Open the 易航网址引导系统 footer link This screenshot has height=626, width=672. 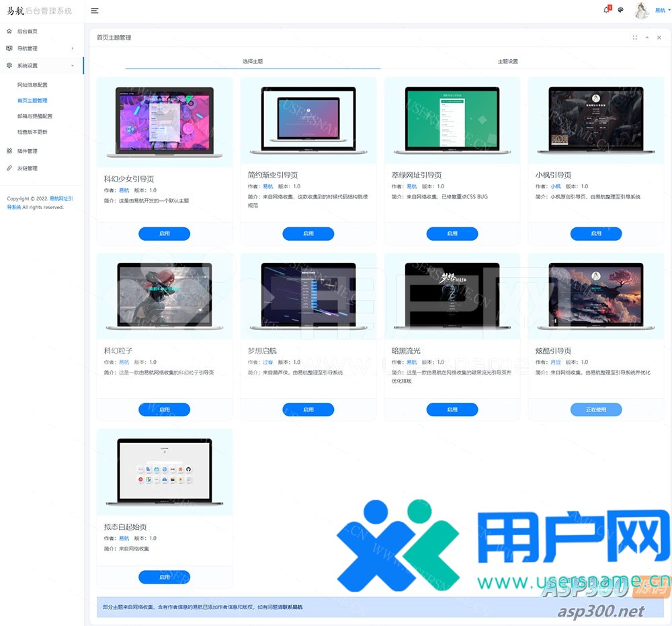[x=40, y=203]
